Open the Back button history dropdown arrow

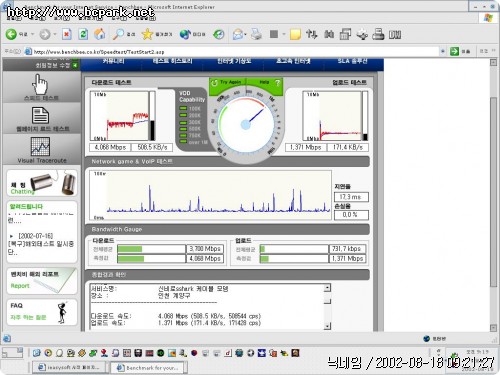[32, 34]
